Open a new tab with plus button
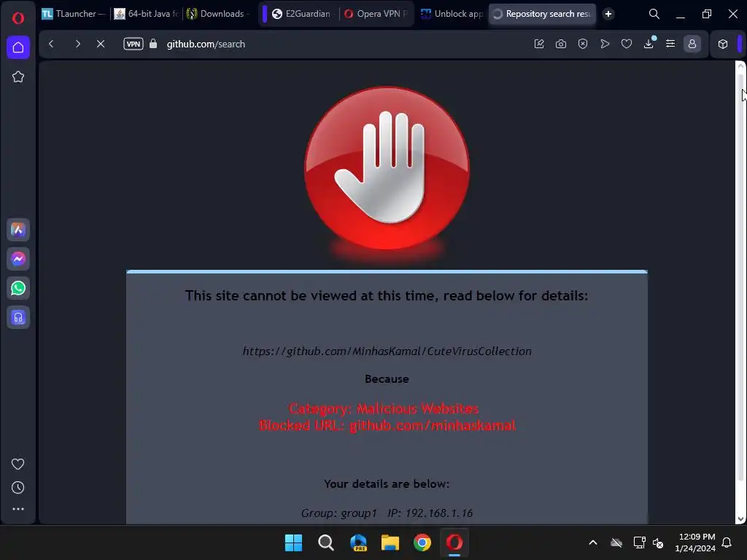This screenshot has width=747, height=560. 608,14
